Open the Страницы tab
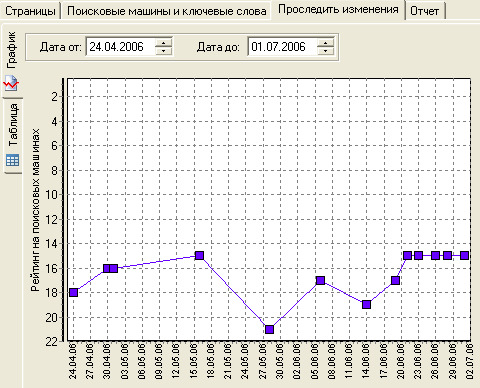Image resolution: width=480 pixels, height=388 pixels. point(30,11)
